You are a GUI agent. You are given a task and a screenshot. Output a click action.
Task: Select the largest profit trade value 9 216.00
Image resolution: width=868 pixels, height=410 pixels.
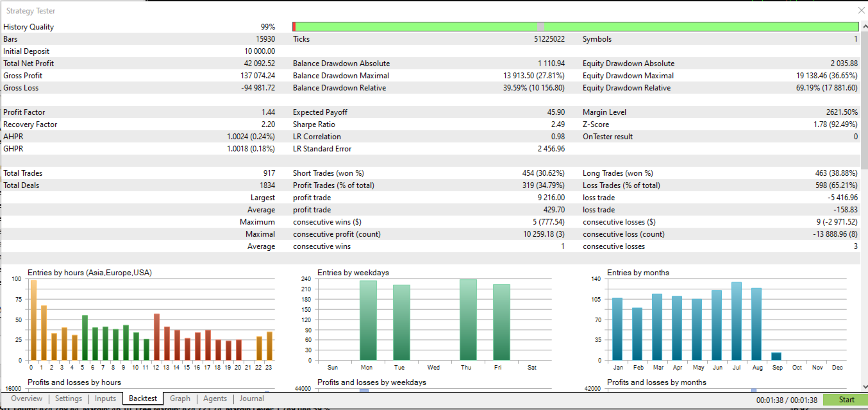click(551, 198)
